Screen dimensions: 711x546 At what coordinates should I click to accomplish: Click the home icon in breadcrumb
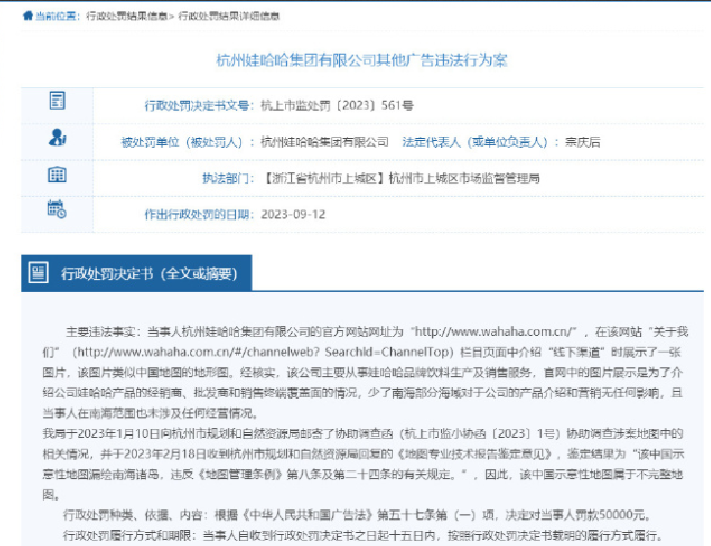(28, 16)
